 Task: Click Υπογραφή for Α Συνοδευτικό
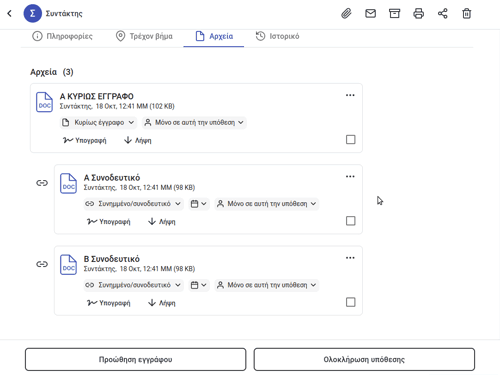pos(109,222)
